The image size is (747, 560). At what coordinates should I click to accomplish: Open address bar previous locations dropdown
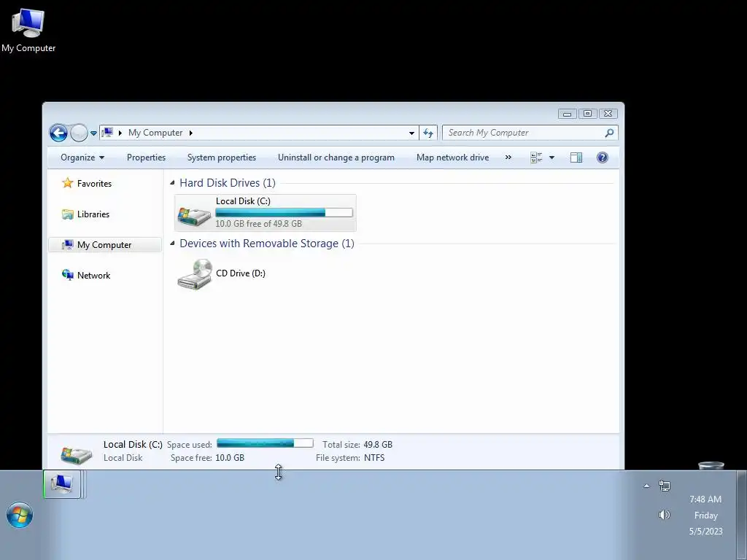(x=411, y=133)
